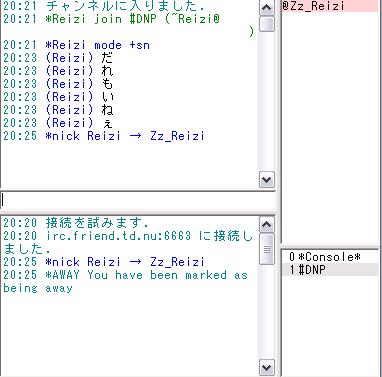This screenshot has height=377, width=382.
Task: Click the message '(Reizi) だ'
Action: (x=58, y=58)
